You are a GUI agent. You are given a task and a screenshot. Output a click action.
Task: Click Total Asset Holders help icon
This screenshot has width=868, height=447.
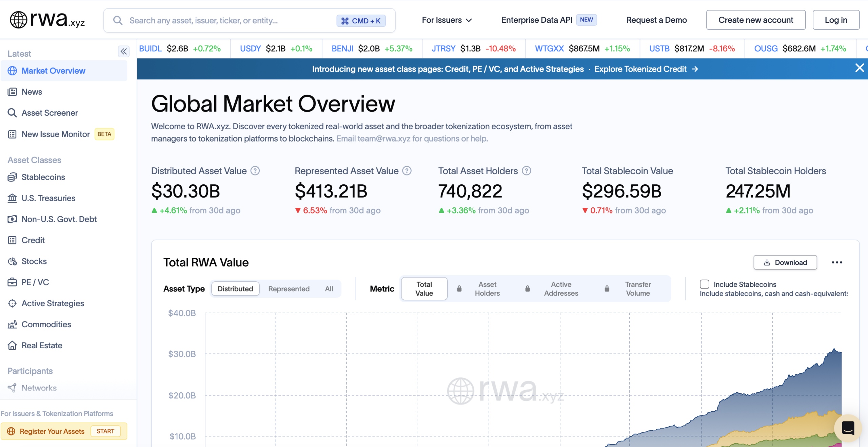526,171
